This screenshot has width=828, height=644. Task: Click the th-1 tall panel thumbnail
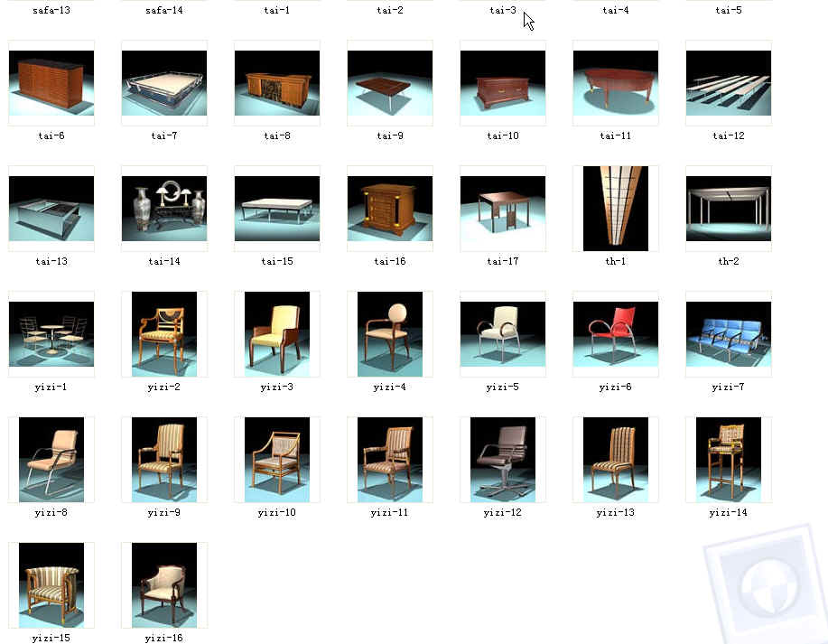[616, 209]
